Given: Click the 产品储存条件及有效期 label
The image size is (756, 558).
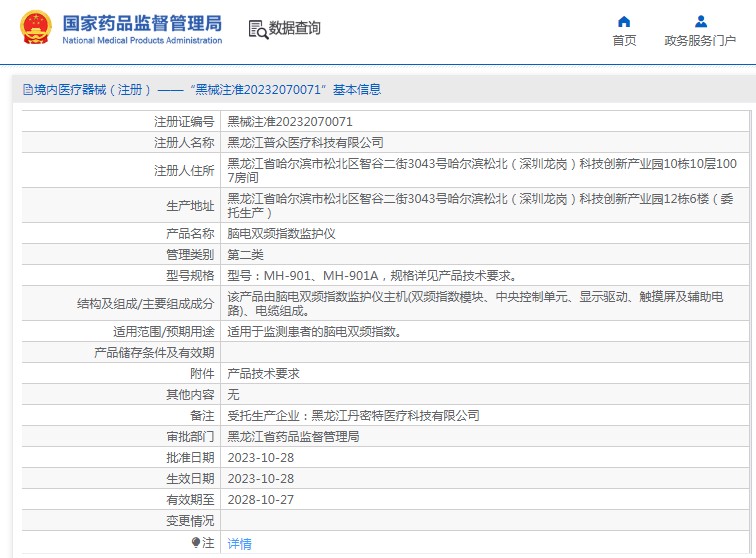Looking at the screenshot, I should (x=154, y=353).
